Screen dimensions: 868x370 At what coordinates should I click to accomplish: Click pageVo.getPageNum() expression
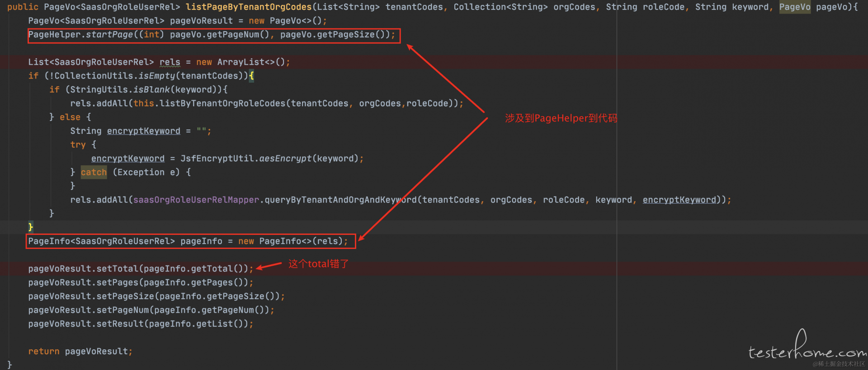pyautogui.click(x=219, y=35)
